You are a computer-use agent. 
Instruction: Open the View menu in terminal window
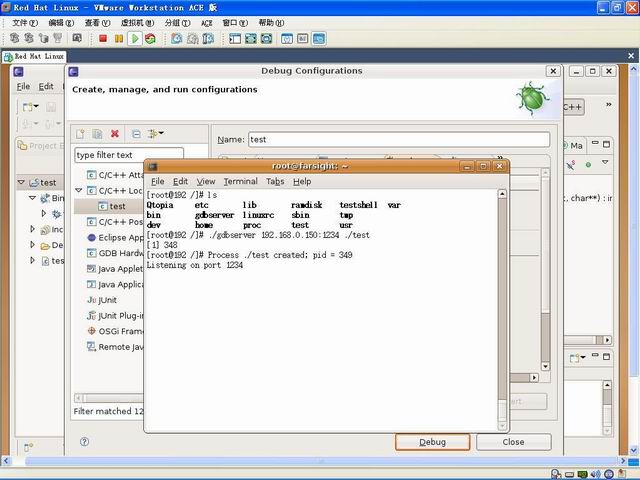pyautogui.click(x=206, y=181)
